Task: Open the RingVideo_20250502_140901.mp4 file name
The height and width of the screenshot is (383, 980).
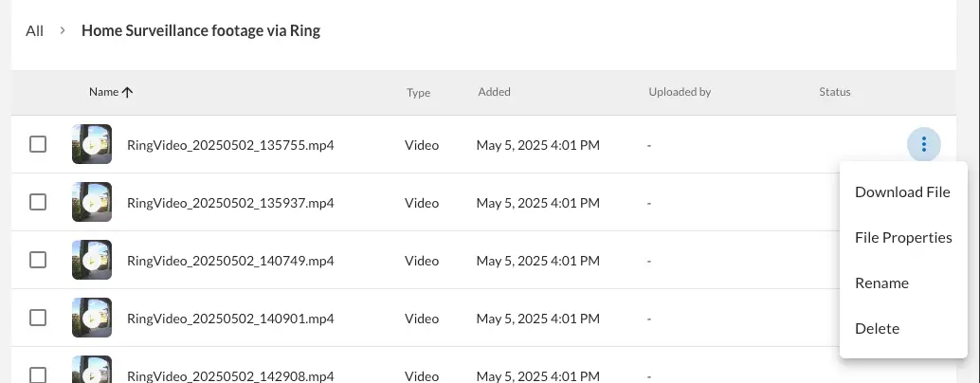Action: pyautogui.click(x=230, y=319)
